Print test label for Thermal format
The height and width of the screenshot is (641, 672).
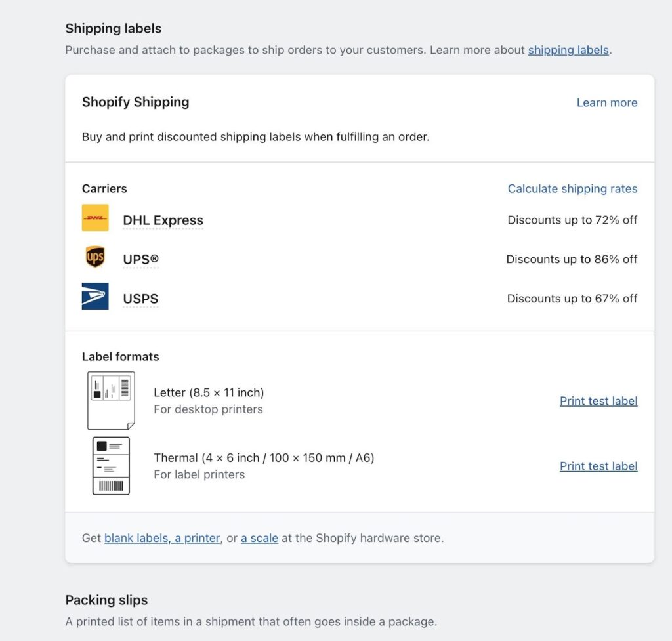pyautogui.click(x=598, y=466)
